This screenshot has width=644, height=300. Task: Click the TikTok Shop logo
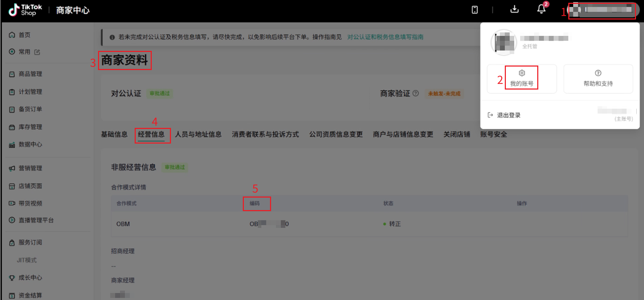(x=25, y=10)
